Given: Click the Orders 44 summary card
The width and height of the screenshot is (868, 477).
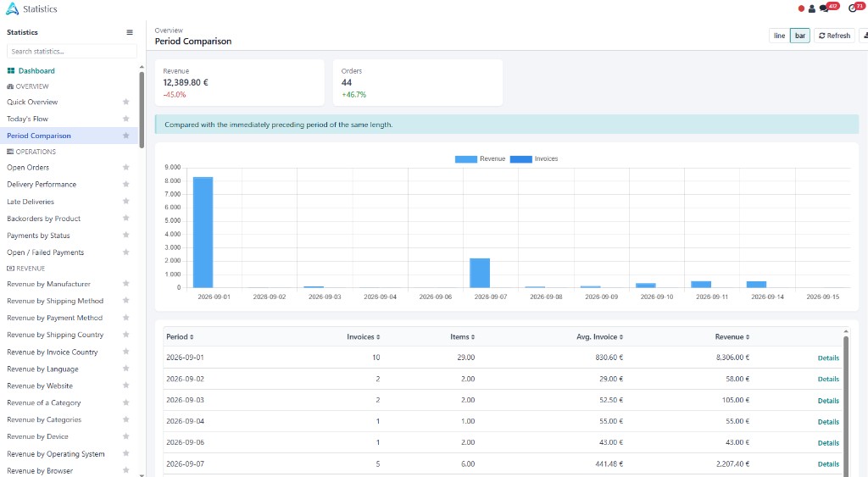Looking at the screenshot, I should click(418, 82).
